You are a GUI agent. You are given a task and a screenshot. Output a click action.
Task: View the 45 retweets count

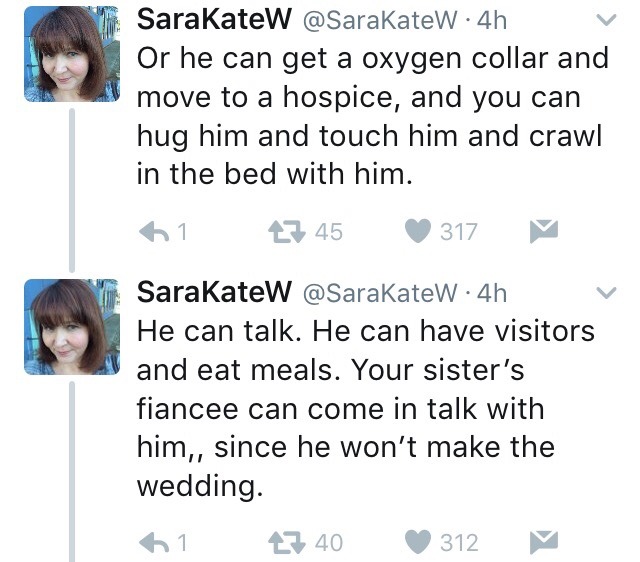pyautogui.click(x=328, y=232)
